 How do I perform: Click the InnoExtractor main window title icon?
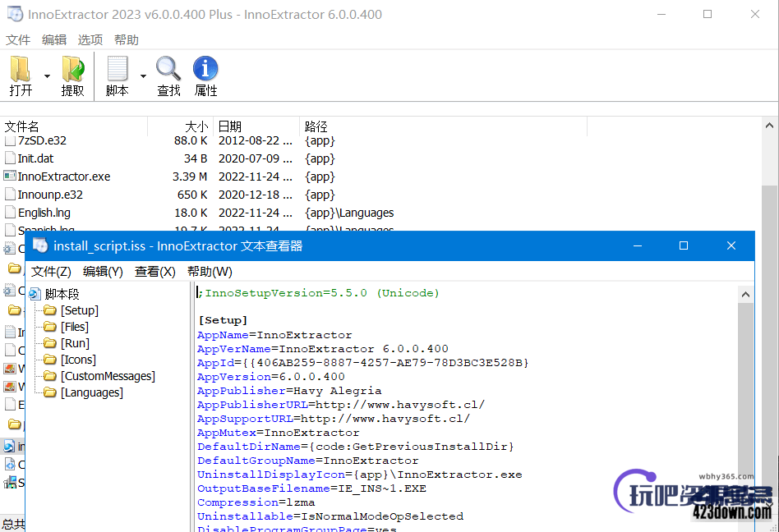[x=15, y=14]
